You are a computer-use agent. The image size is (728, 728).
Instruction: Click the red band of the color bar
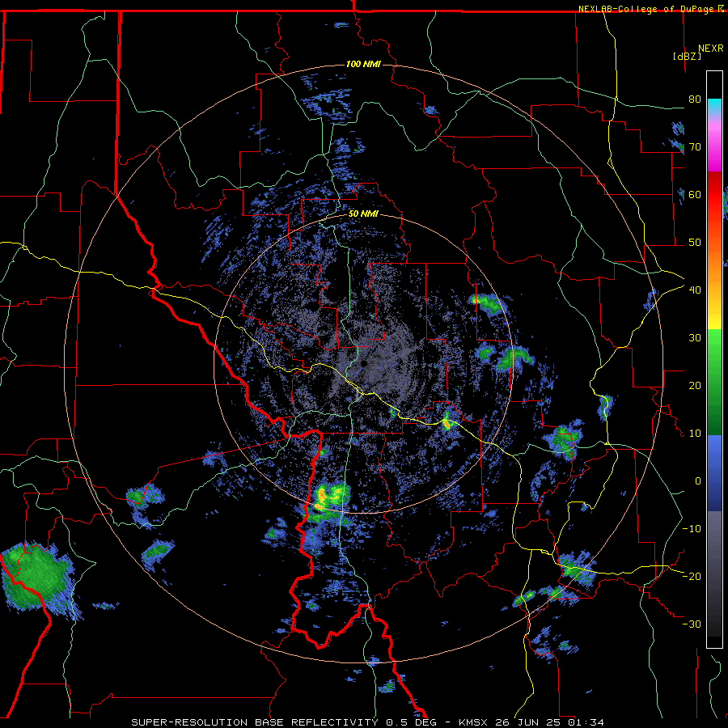point(714,195)
